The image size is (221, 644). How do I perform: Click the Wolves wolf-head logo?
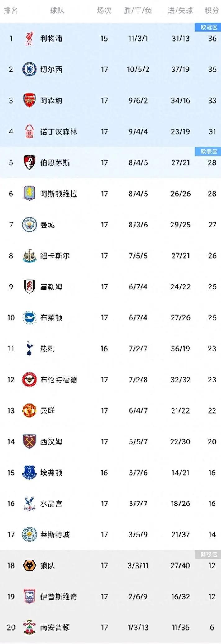30,565
